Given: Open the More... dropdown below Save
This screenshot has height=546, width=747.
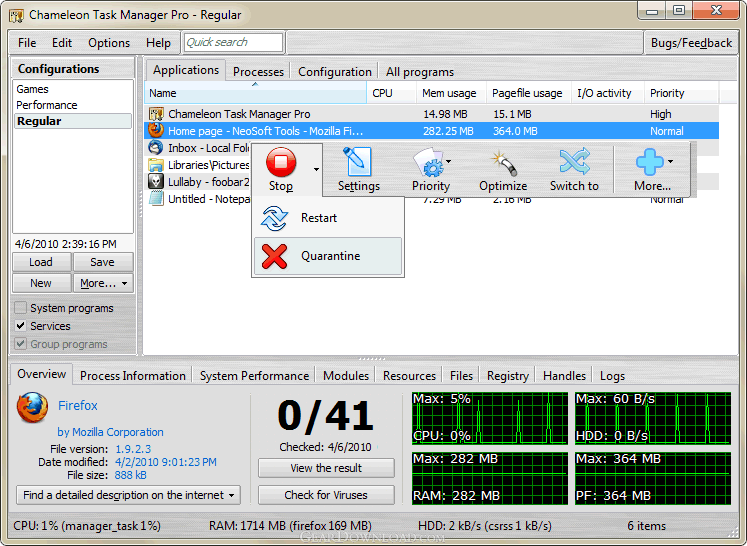Looking at the screenshot, I should [x=104, y=283].
